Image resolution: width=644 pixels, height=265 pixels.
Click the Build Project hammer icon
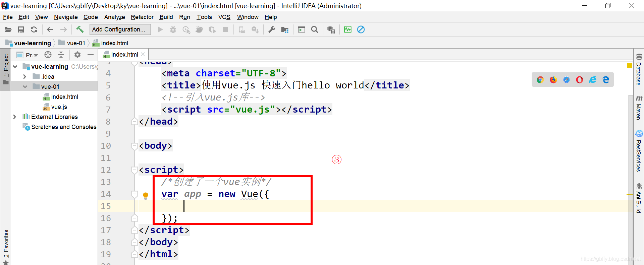pos(80,29)
